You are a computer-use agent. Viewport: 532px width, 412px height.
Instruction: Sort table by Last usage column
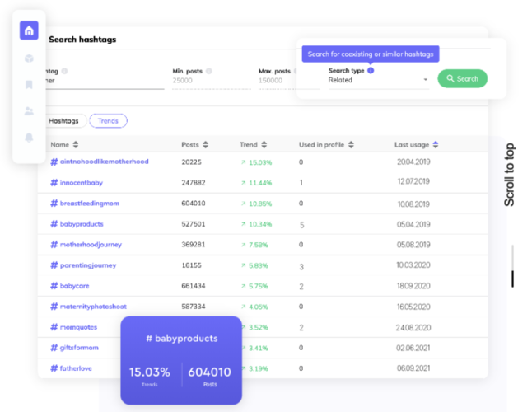click(436, 145)
